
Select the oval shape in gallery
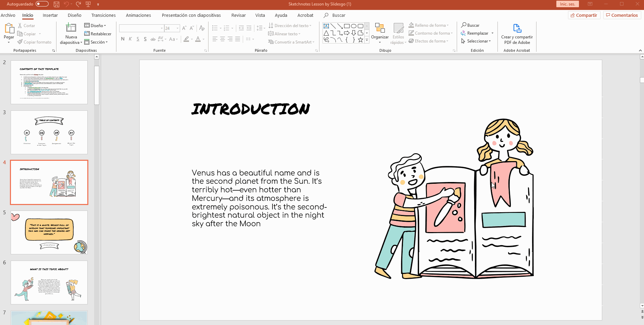[x=354, y=26]
